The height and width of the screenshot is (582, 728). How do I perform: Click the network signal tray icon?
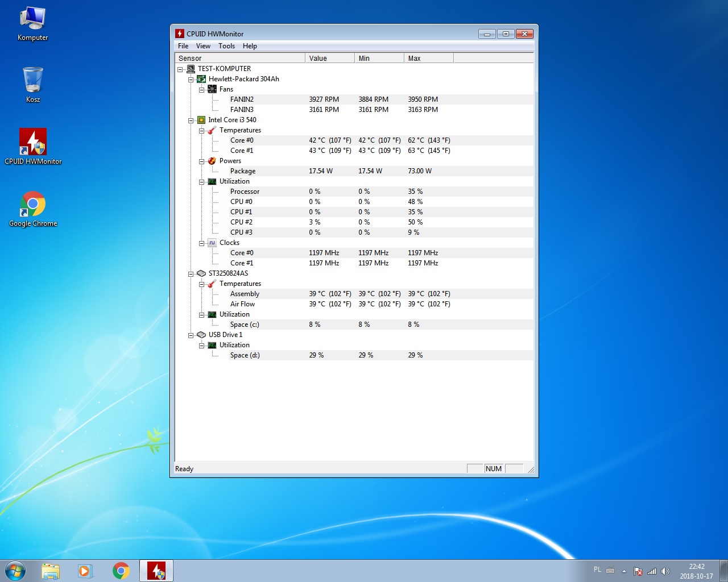(x=652, y=571)
